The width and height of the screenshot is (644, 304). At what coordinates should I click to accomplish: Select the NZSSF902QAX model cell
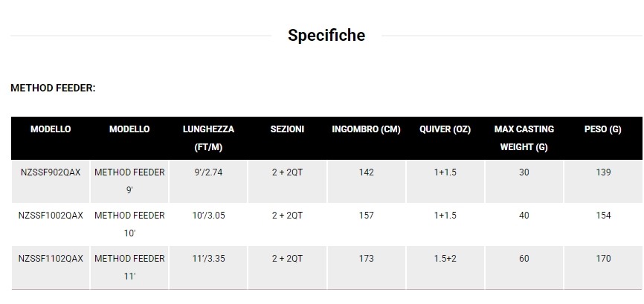click(x=51, y=172)
